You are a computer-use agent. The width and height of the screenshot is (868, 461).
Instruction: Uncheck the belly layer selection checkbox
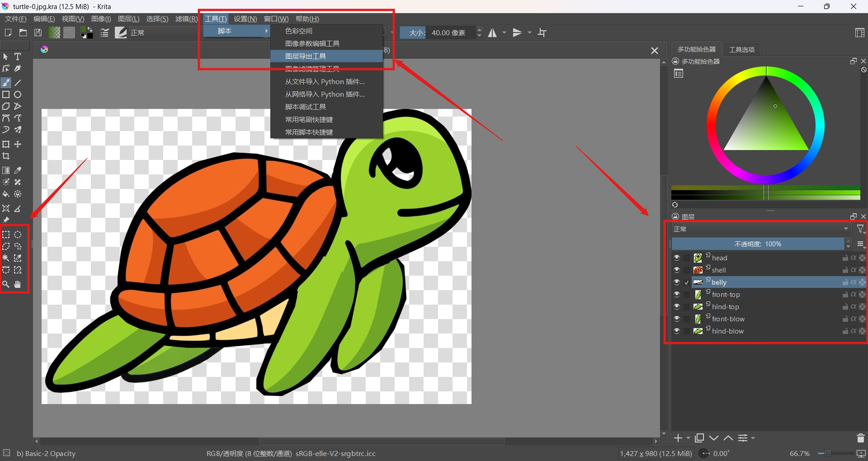coord(687,282)
